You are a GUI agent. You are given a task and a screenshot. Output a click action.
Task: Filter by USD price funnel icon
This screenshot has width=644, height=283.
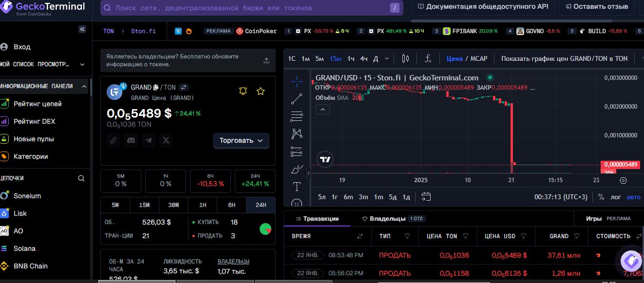pos(524,236)
